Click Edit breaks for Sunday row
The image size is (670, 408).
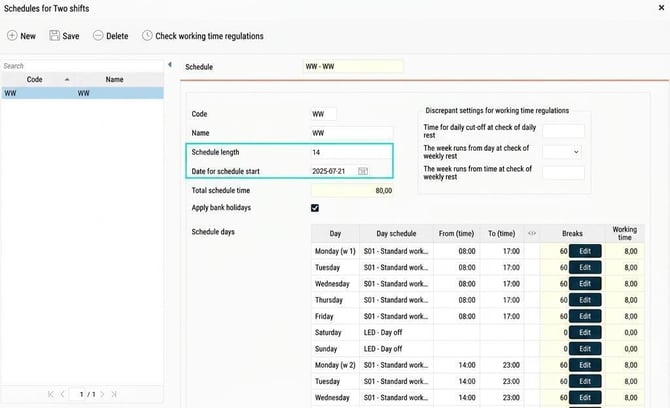point(585,349)
